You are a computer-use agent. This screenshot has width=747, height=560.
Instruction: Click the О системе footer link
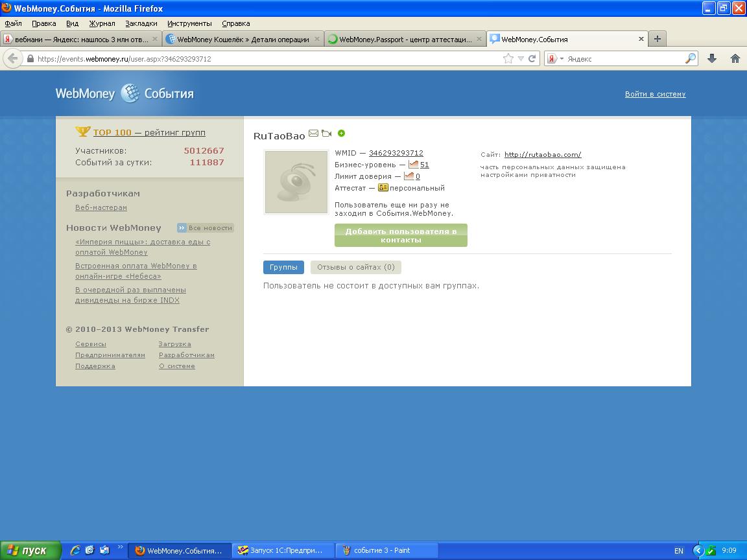177,366
